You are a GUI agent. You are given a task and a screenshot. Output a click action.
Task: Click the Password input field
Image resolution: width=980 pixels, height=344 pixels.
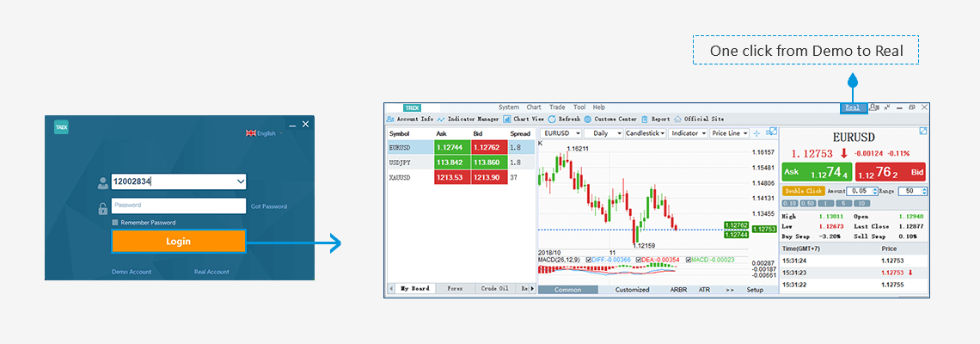point(179,206)
